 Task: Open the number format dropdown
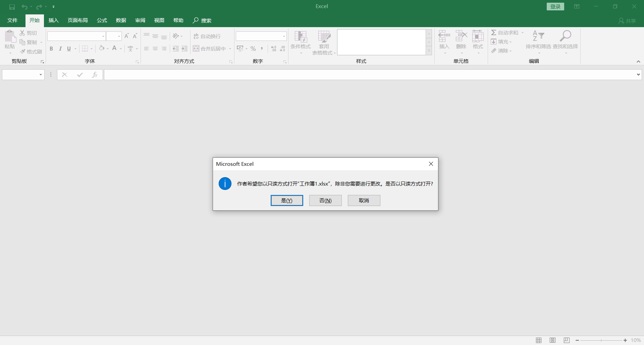284,36
